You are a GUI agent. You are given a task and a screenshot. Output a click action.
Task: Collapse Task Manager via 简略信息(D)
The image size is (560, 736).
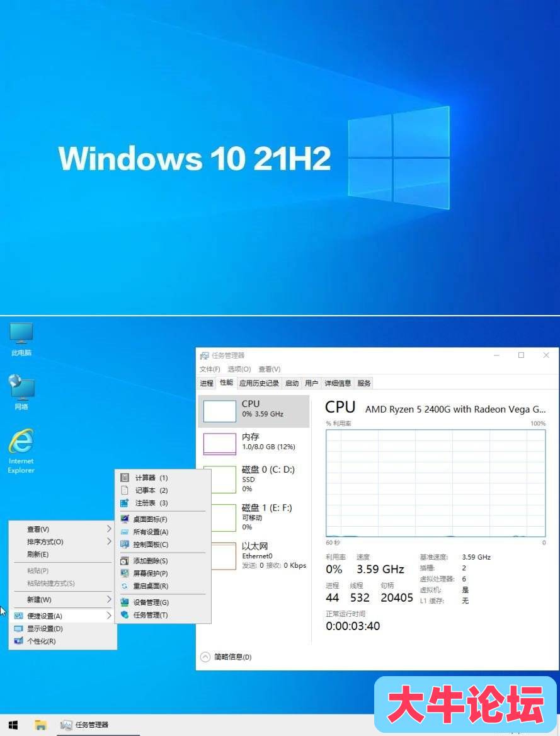(226, 657)
